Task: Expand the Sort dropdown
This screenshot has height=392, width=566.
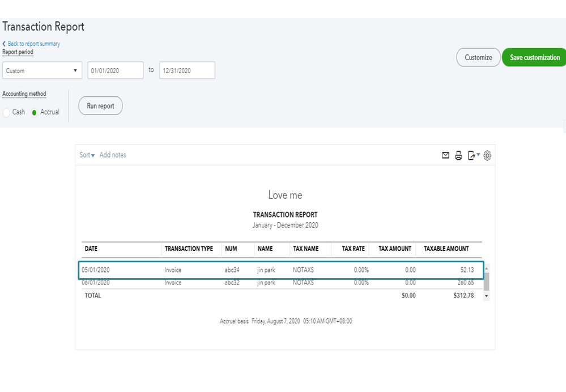Action: pos(87,155)
